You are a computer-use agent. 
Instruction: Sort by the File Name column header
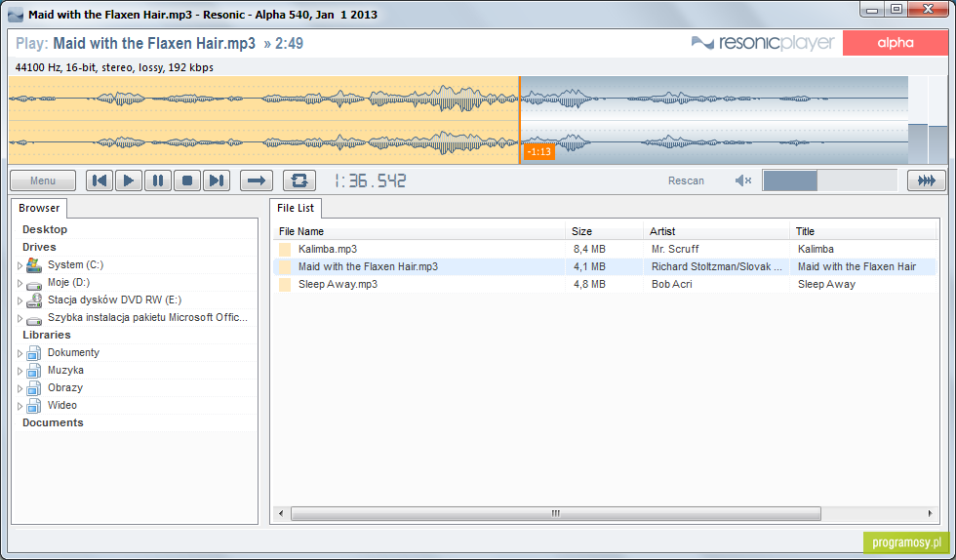[419, 231]
